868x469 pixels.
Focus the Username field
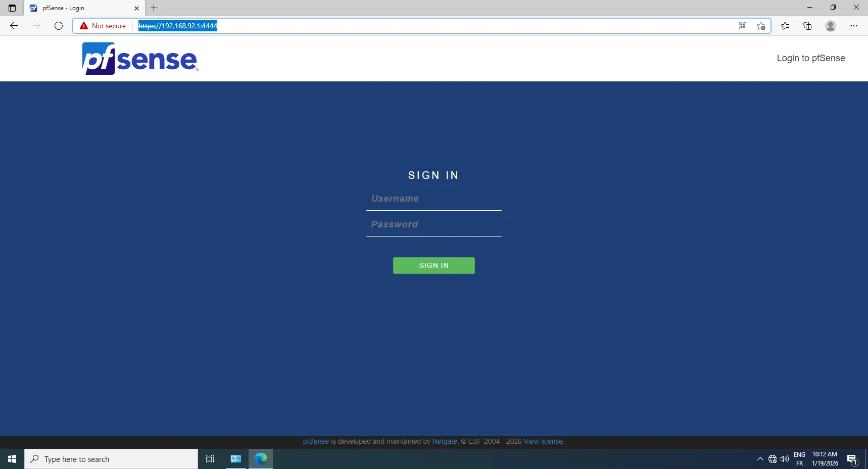click(x=434, y=199)
